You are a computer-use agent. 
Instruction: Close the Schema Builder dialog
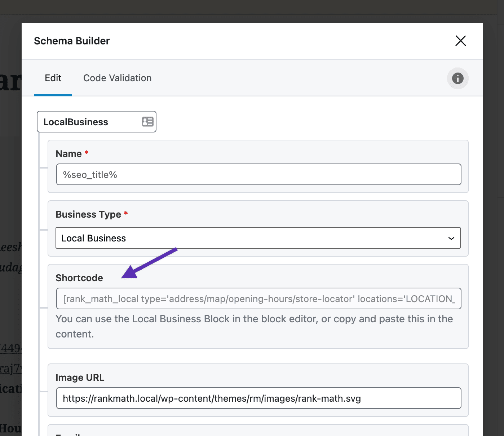pos(460,41)
